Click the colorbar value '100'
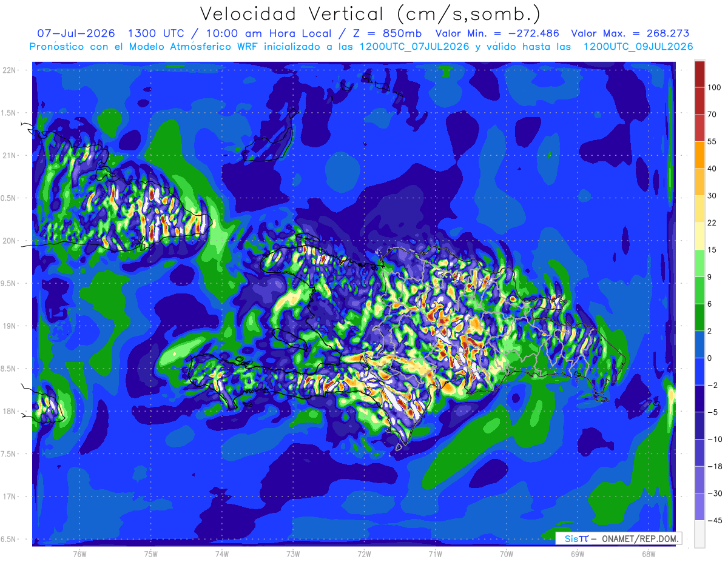728x562 pixels. pos(713,87)
